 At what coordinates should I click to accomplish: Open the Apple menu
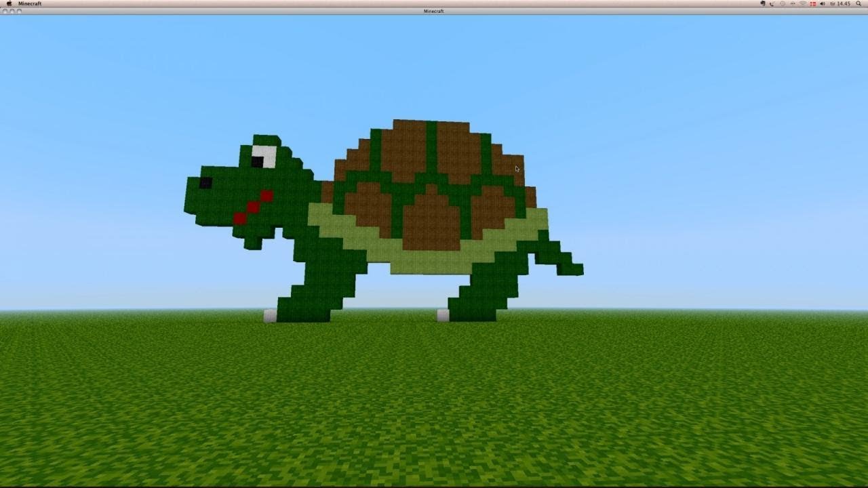[9, 3]
